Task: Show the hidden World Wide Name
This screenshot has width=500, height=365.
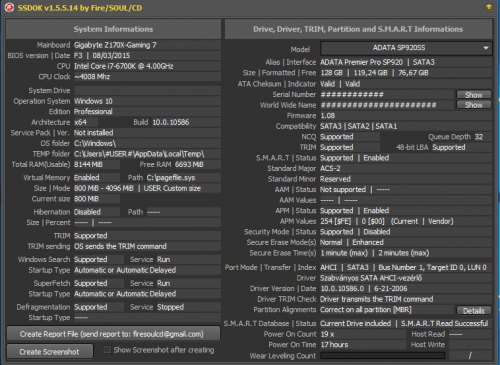Action: [x=473, y=105]
